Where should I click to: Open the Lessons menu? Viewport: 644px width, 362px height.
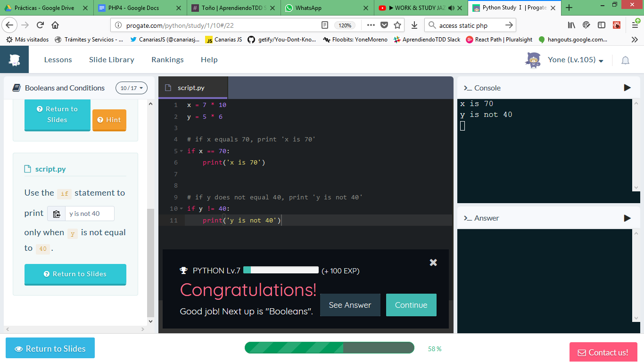pyautogui.click(x=58, y=59)
